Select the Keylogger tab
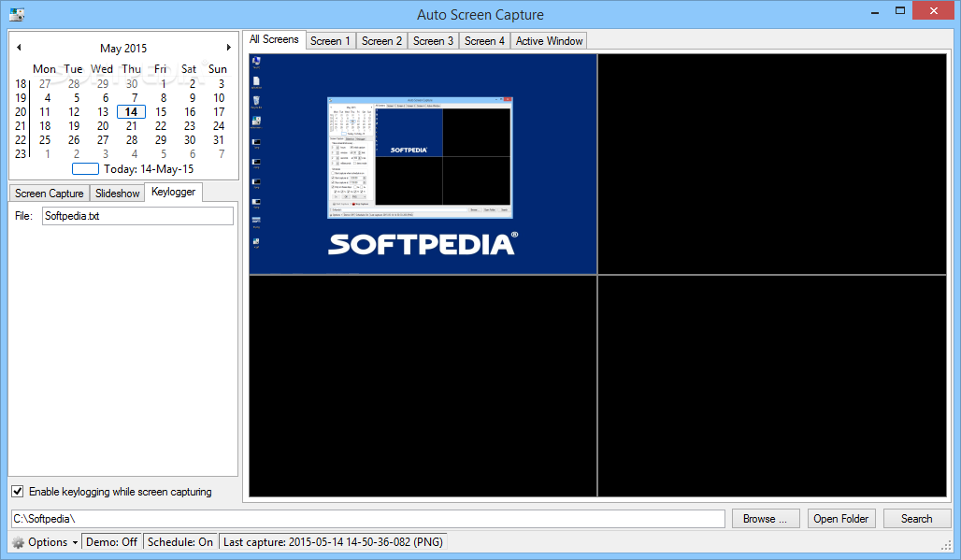The width and height of the screenshot is (961, 560). tap(174, 191)
